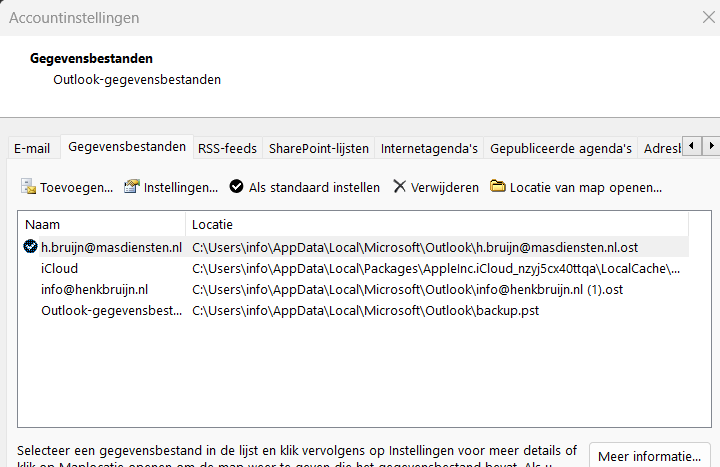Switch to the Internetagenda's tab
Viewport: 720px width, 467px height.
pos(429,148)
